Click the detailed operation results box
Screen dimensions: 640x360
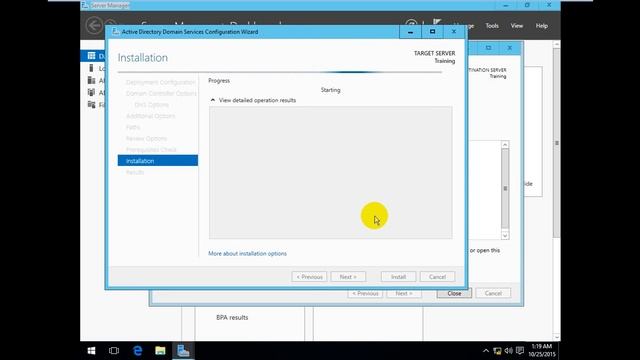tap(331, 173)
